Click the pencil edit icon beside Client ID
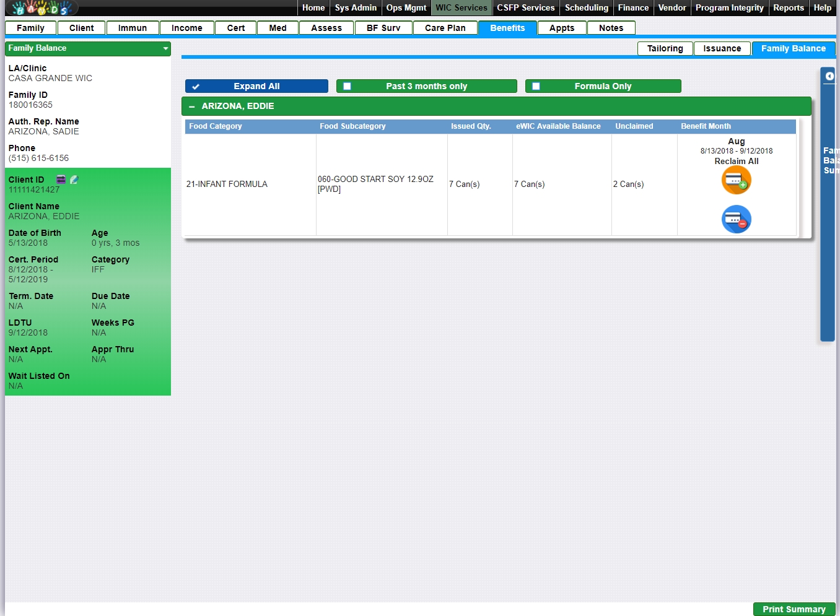The height and width of the screenshot is (616, 840). 74,180
